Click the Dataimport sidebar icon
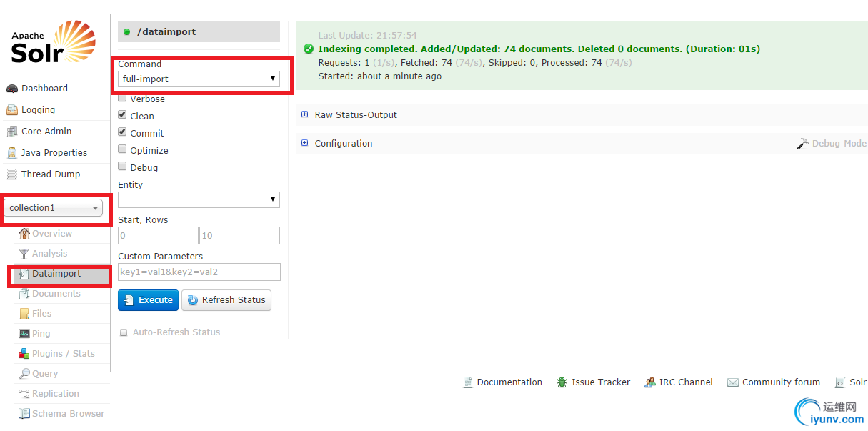Screen dimensions: 868x431 pyautogui.click(x=24, y=274)
